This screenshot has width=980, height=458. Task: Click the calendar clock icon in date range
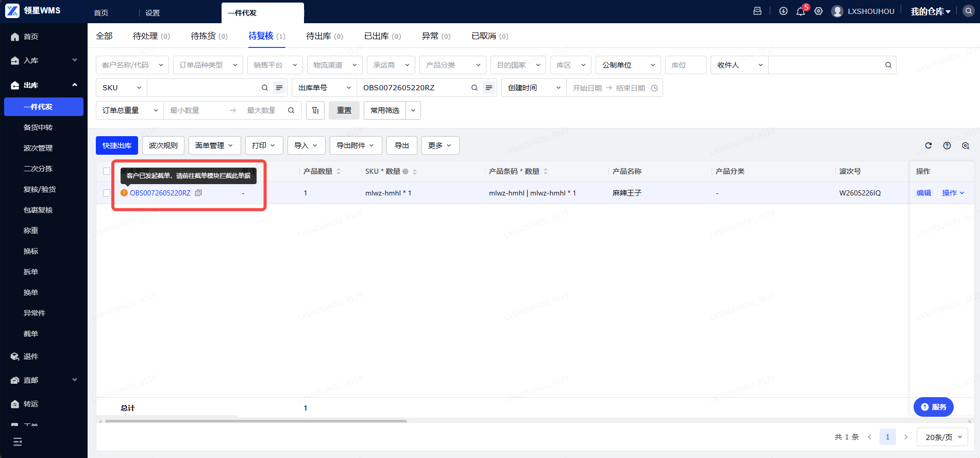(654, 88)
